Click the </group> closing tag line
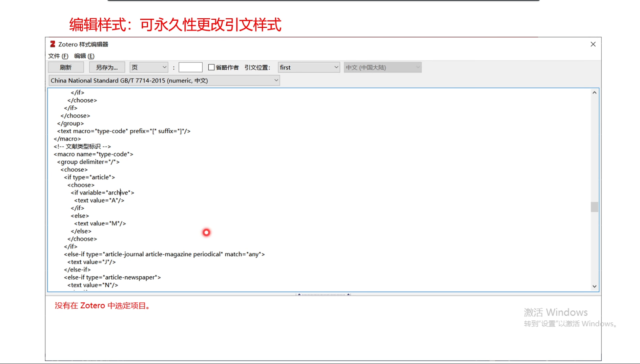 click(70, 124)
